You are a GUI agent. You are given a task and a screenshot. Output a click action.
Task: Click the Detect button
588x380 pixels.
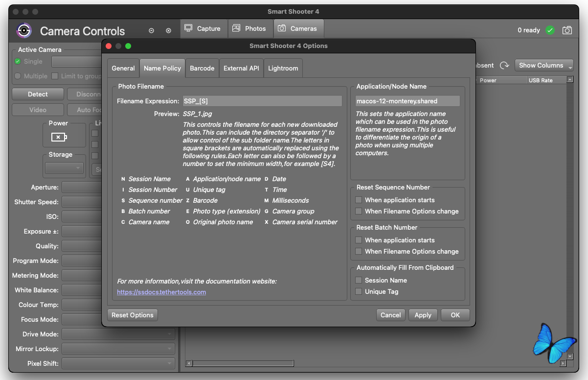(38, 94)
